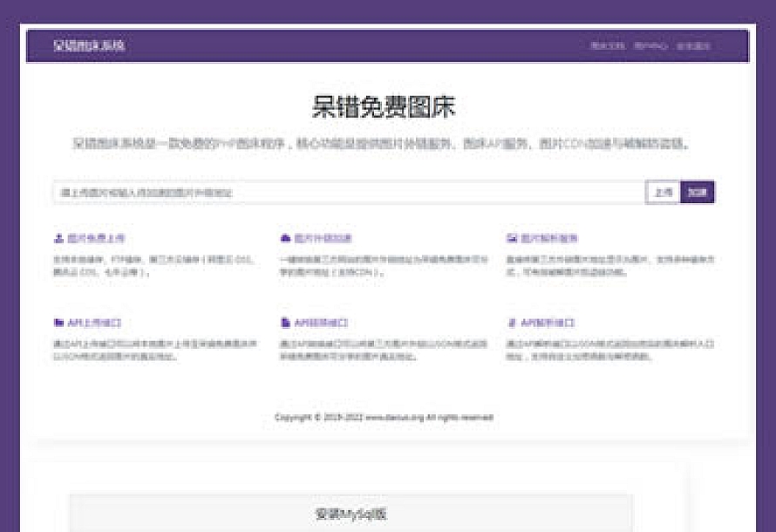This screenshot has height=532, width=776.
Task: Focus the image URL input field
Action: tap(349, 192)
